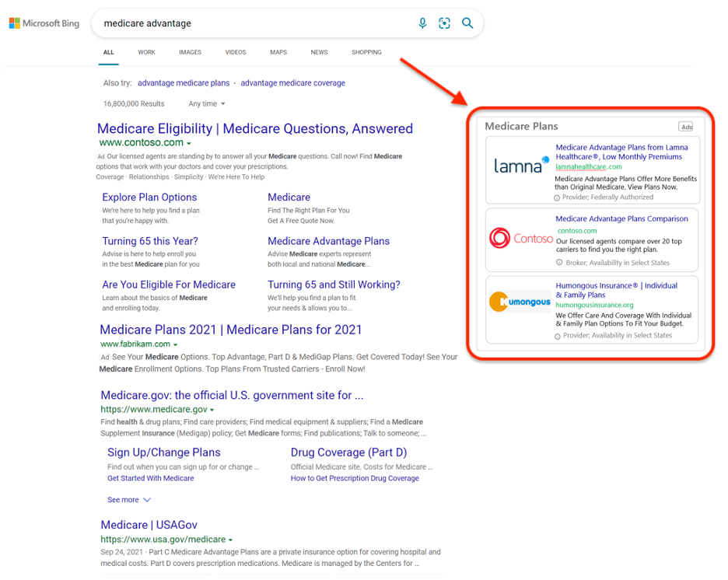The image size is (728, 580).
Task: Open the www.fabrikam.com URL dropdown arrow
Action: pos(176,344)
